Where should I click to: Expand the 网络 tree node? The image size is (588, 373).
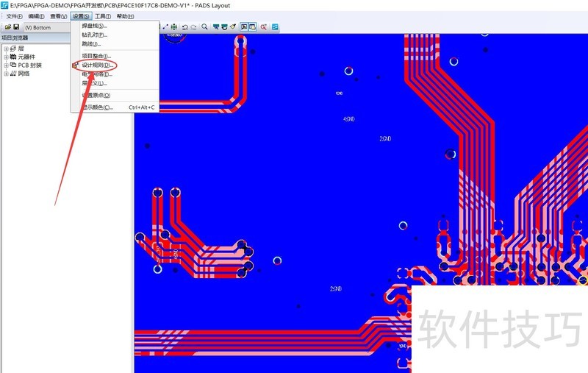[6, 74]
